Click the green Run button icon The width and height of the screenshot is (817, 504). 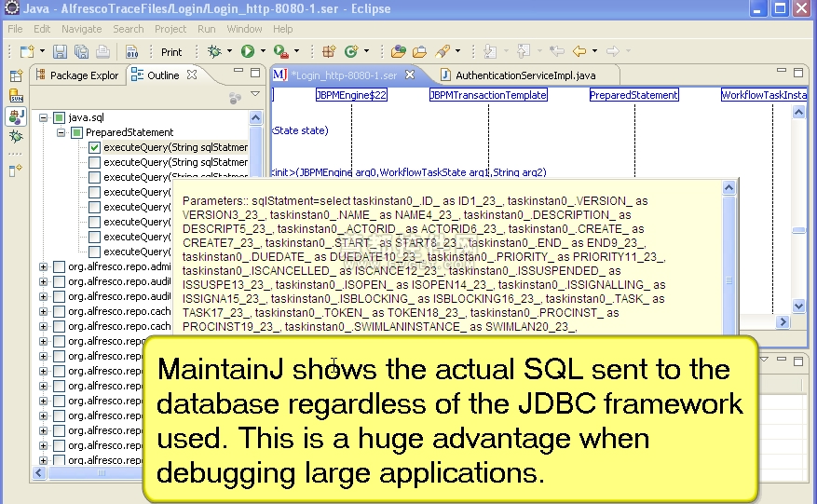248,51
